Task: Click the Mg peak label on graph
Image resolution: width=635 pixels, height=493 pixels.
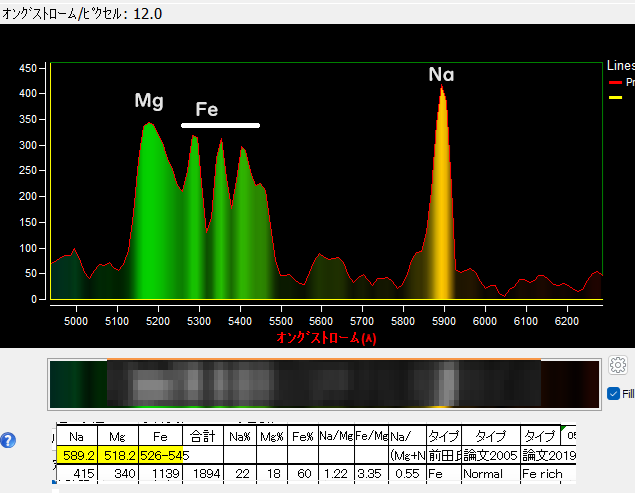Action: [149, 101]
